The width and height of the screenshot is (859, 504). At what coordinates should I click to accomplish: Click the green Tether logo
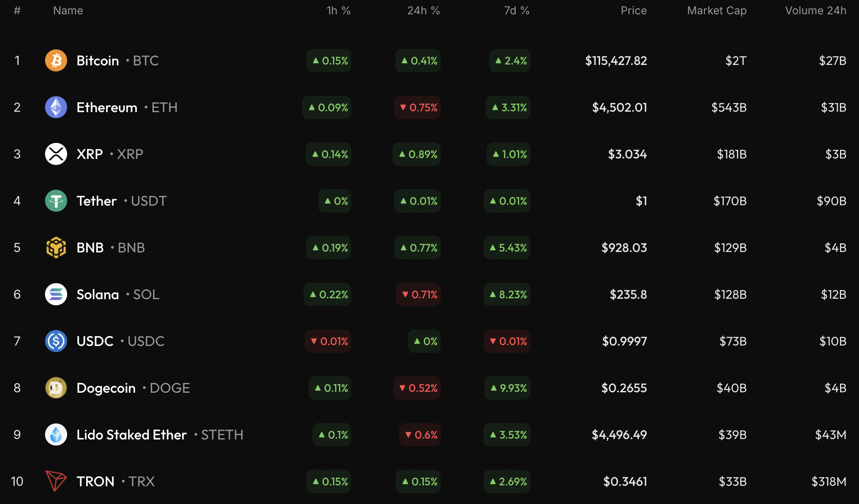tap(56, 201)
